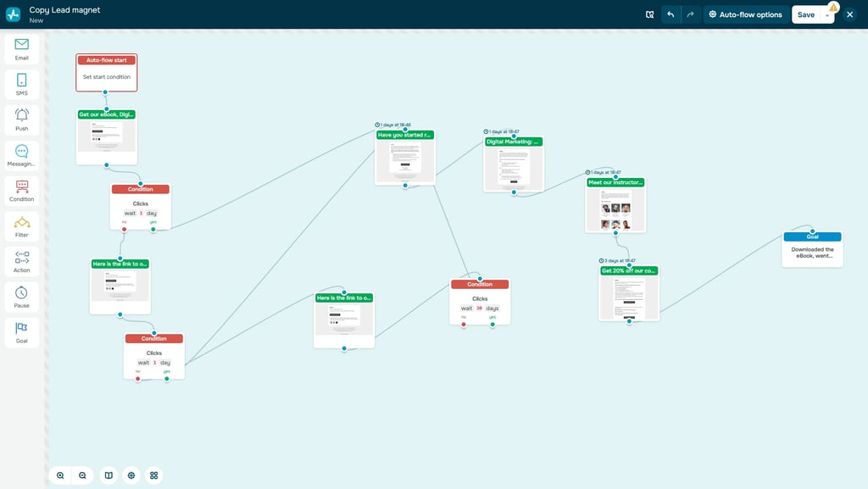Select the Condition block in sidebar
The width and height of the screenshot is (868, 489).
pos(21,191)
